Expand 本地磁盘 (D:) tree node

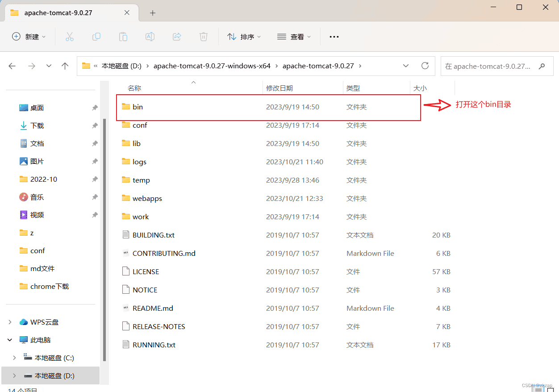click(x=14, y=375)
